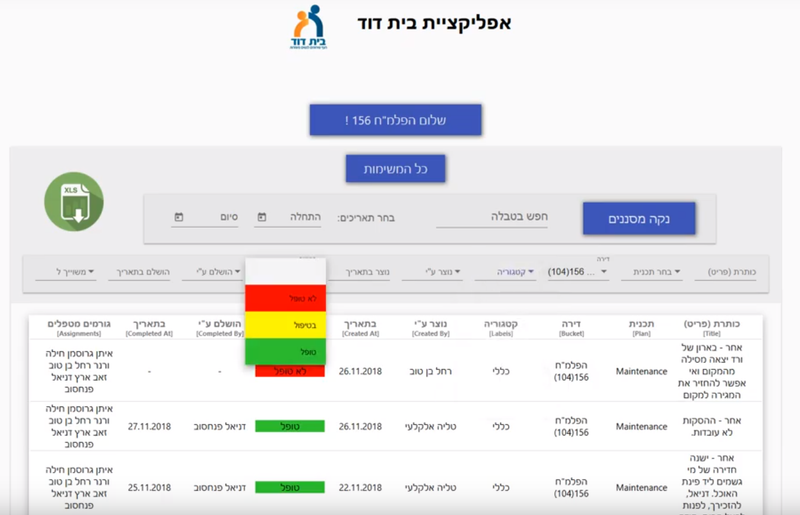Screen dimensions: 800x515
Task: Click the Beit David logo
Action: coord(309,27)
